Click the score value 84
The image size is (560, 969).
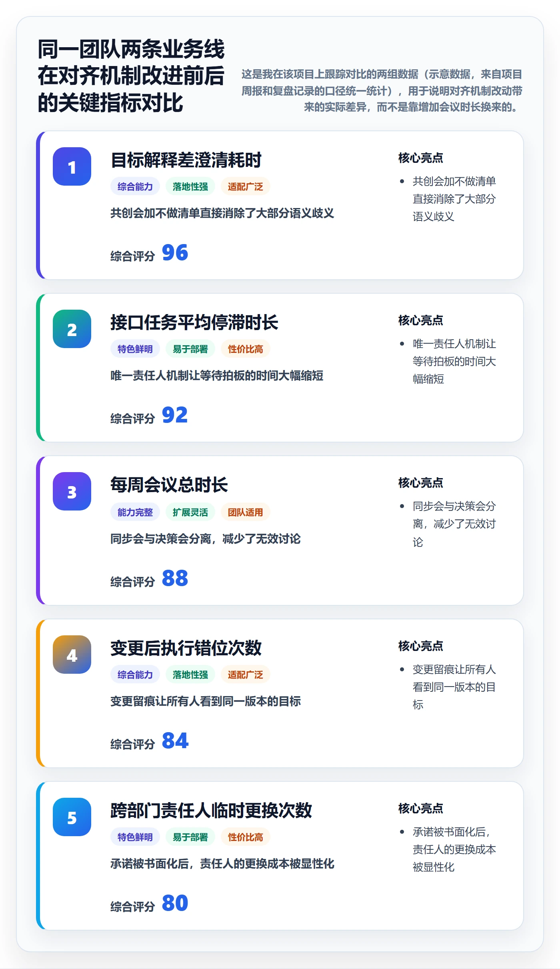(175, 741)
